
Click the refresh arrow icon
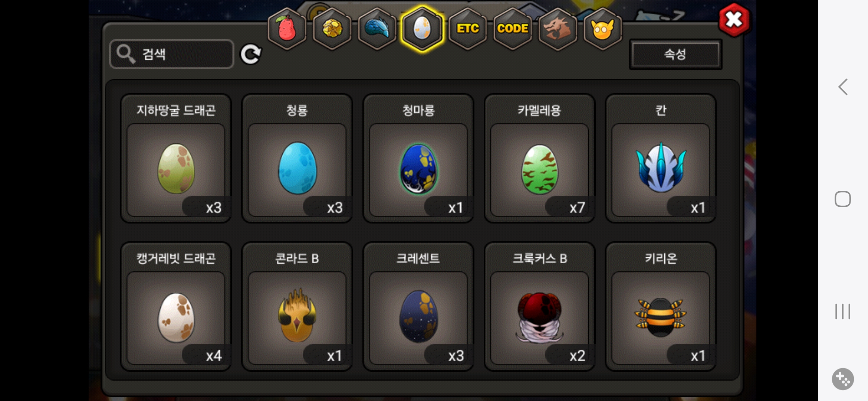click(251, 55)
